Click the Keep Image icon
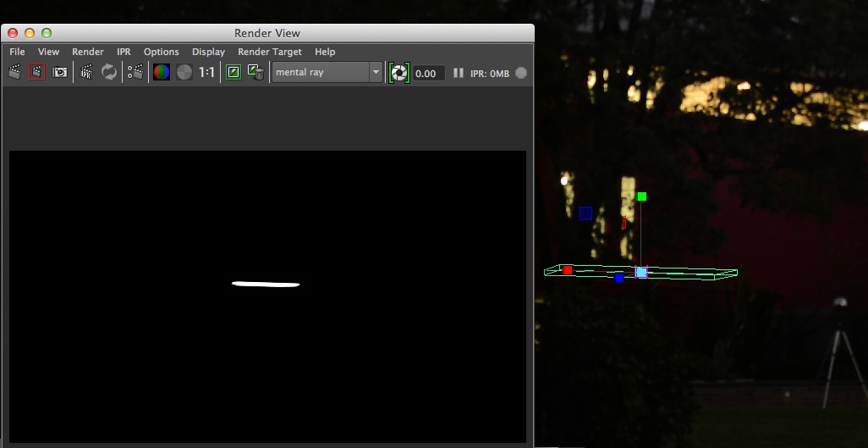The height and width of the screenshot is (448, 868). (233, 73)
